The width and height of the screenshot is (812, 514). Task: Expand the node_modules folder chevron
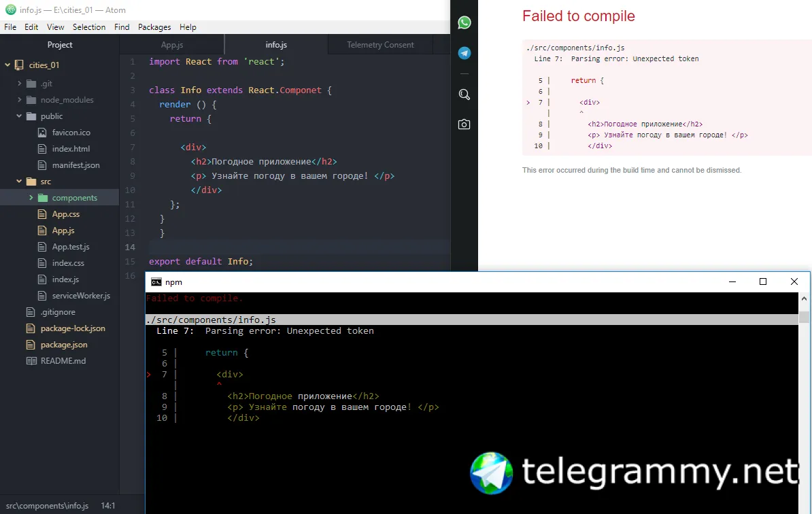click(19, 100)
